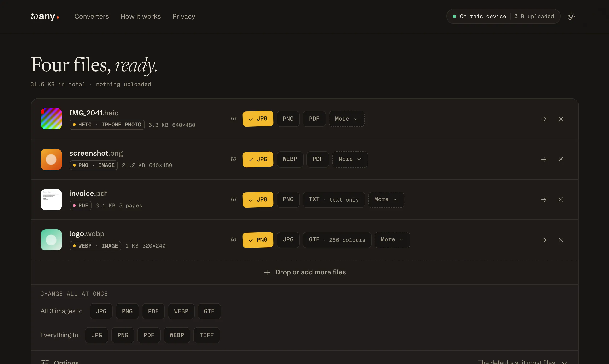Select PNG output for invoice.pdf
609x364 pixels.
click(x=288, y=200)
